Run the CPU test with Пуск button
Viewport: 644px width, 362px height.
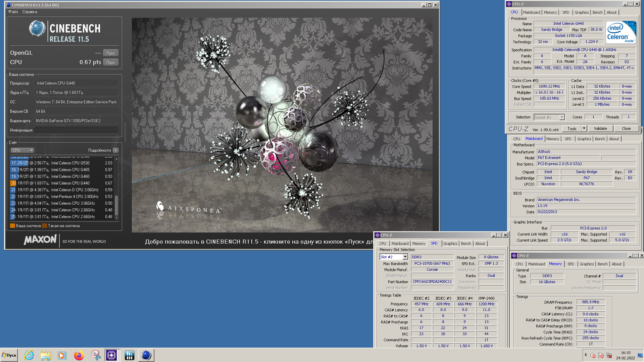pyautogui.click(x=110, y=62)
